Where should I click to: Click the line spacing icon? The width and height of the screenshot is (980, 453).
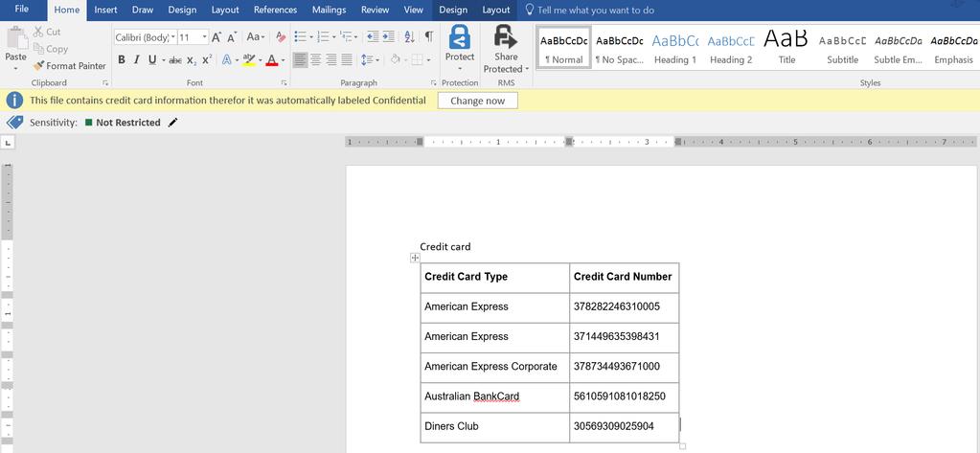click(x=366, y=60)
